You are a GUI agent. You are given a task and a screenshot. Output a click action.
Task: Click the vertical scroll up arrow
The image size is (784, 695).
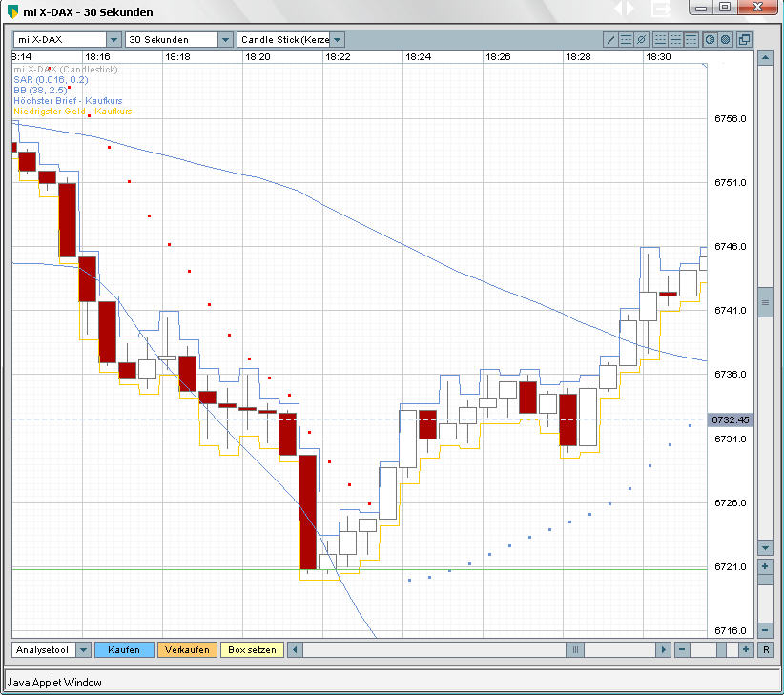(765, 57)
